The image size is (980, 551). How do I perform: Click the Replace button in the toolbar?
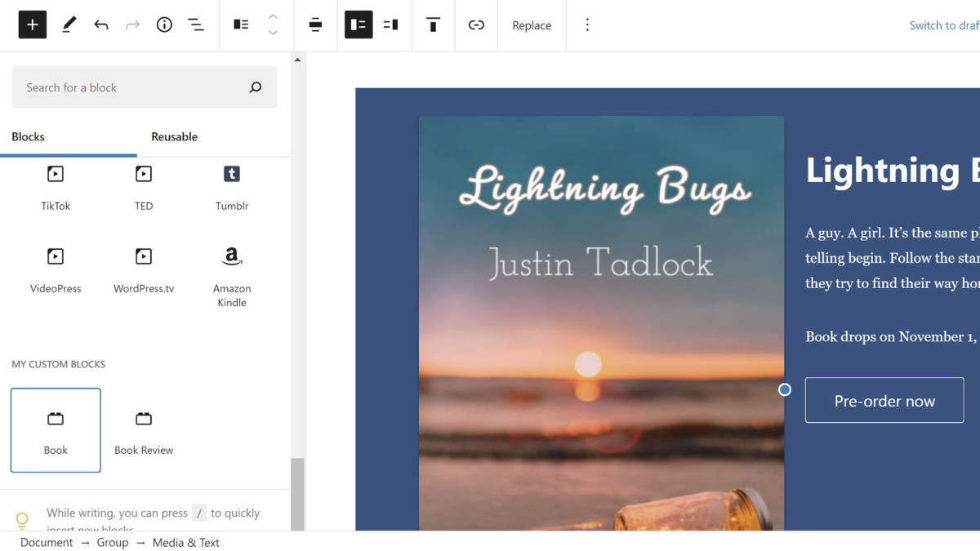[532, 24]
